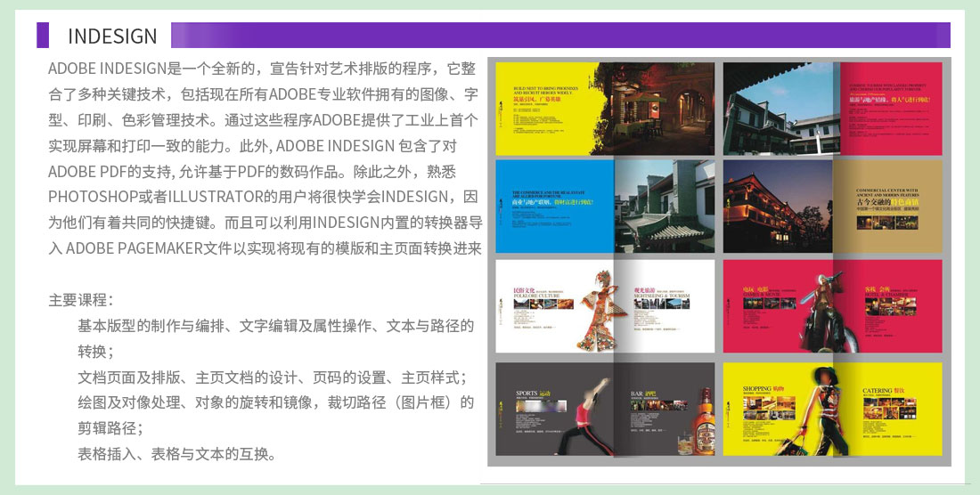Screen dimensions: 980x495
Task: Click the line starting "实现屏幕和打印一致的能力"
Action: (252, 145)
